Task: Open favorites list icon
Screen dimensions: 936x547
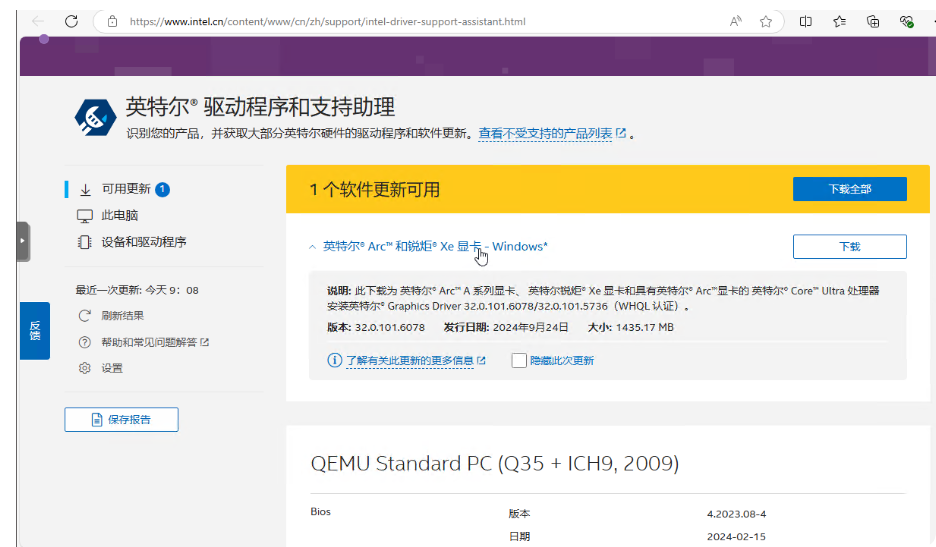Action: [x=839, y=21]
